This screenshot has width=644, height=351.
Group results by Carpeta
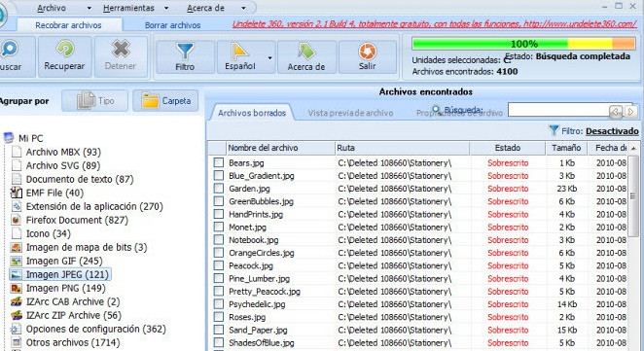point(165,100)
